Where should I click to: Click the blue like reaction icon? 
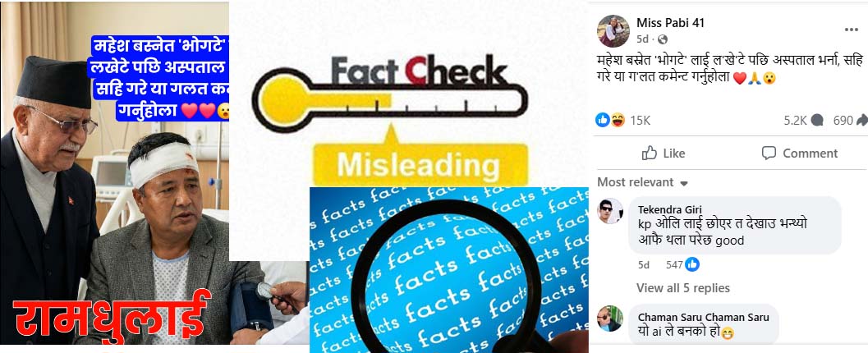[602, 120]
